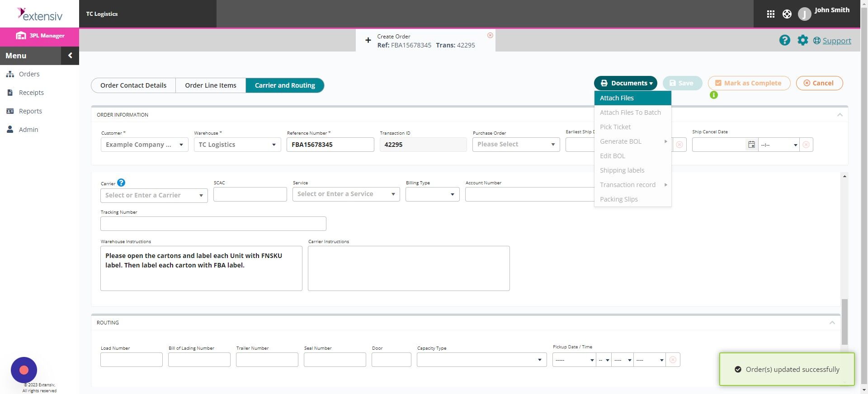Clear the Pickup Date / Time field
The height and width of the screenshot is (394, 868).
(x=673, y=360)
